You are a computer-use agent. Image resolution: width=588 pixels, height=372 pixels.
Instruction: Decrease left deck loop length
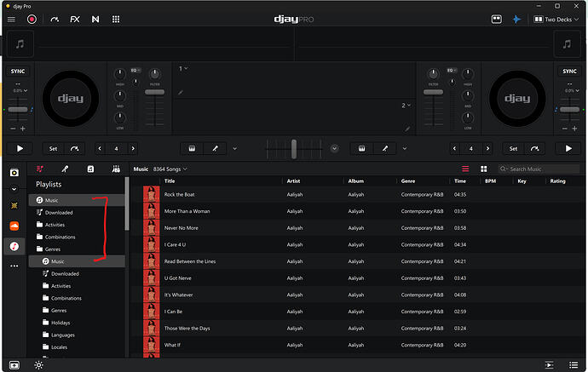[x=100, y=149]
